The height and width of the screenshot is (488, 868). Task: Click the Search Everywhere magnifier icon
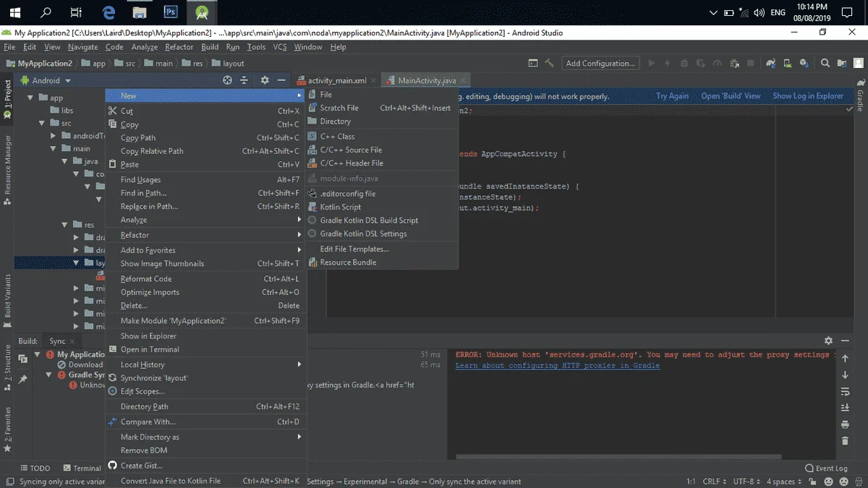(x=825, y=63)
